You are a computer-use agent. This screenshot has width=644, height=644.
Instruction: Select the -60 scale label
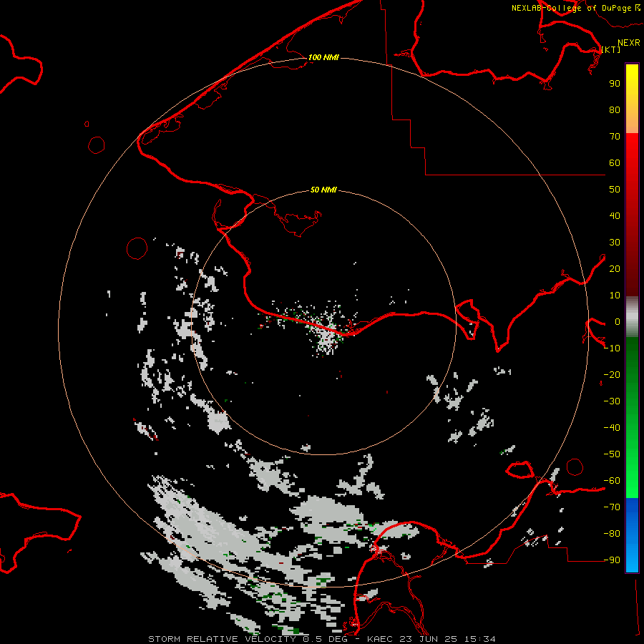pyautogui.click(x=612, y=481)
